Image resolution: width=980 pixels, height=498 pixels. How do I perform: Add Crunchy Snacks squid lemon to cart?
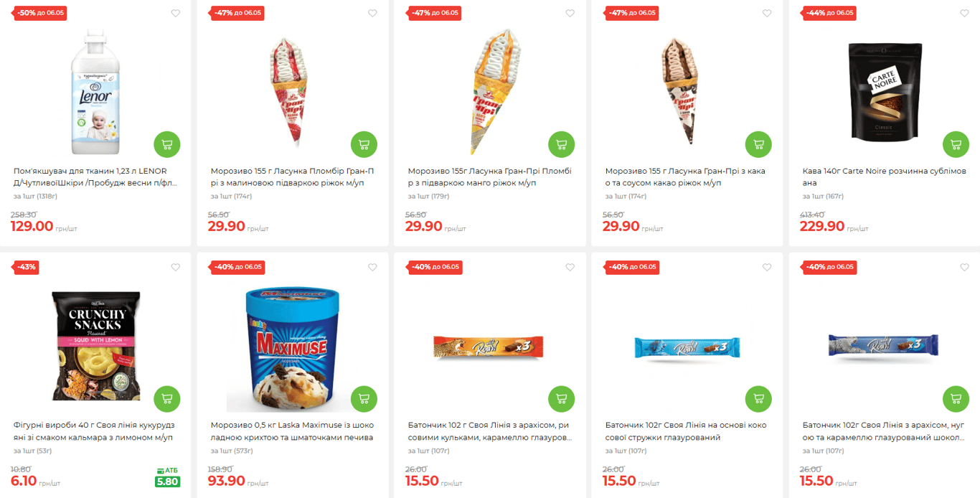click(x=166, y=398)
